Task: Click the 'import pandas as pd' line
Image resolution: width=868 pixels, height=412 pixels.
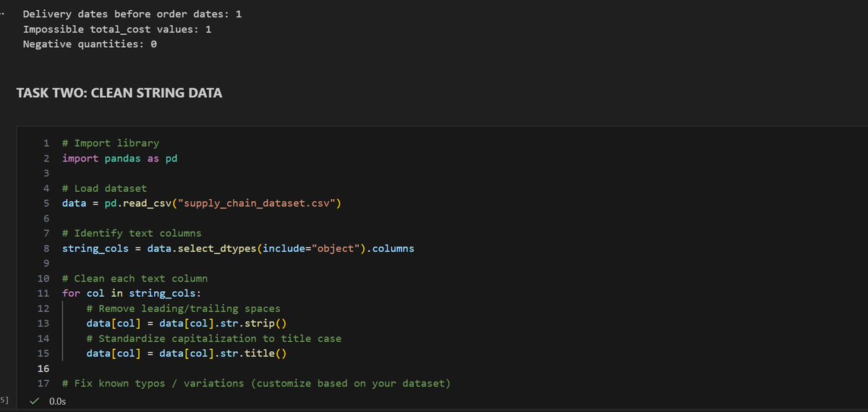Action: click(119, 158)
